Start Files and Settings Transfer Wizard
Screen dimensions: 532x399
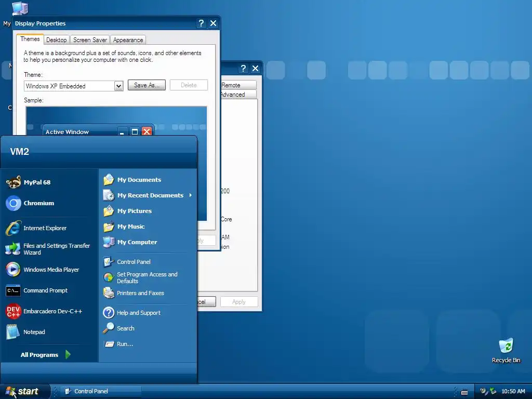tap(48, 249)
